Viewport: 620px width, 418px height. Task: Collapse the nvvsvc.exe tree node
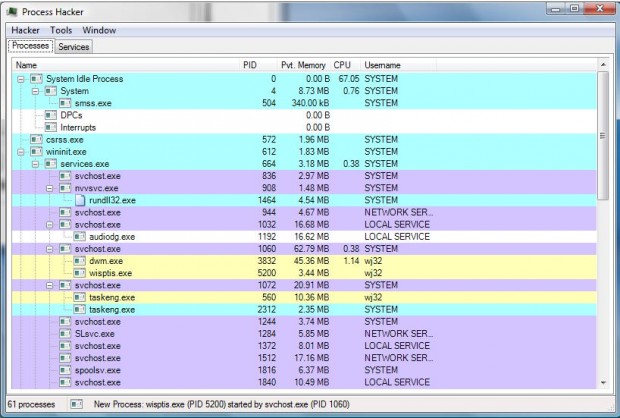coord(50,188)
